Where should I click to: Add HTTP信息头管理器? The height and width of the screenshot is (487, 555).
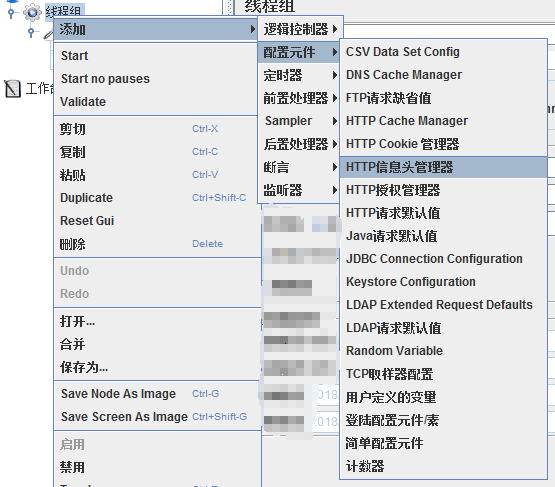444,167
